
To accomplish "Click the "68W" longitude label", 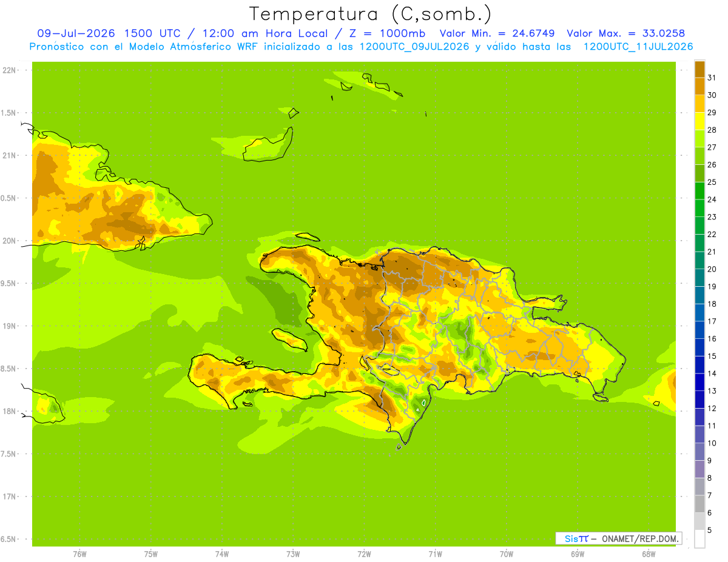I will coord(649,554).
